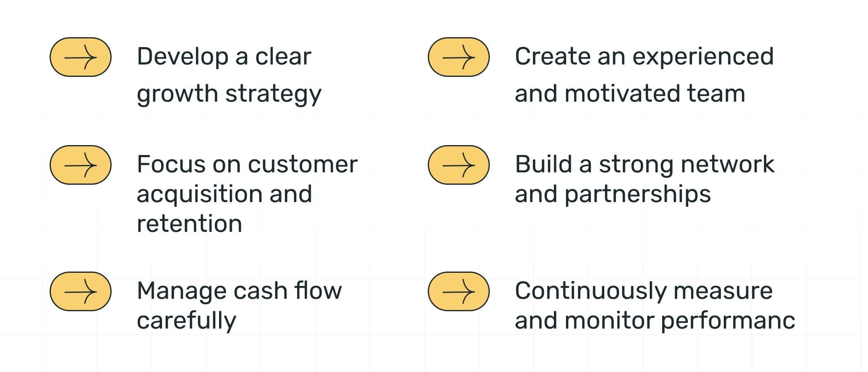Viewport: 868px width, 372px height.
Task: Select the 'and partnerships' text line
Action: point(613,194)
